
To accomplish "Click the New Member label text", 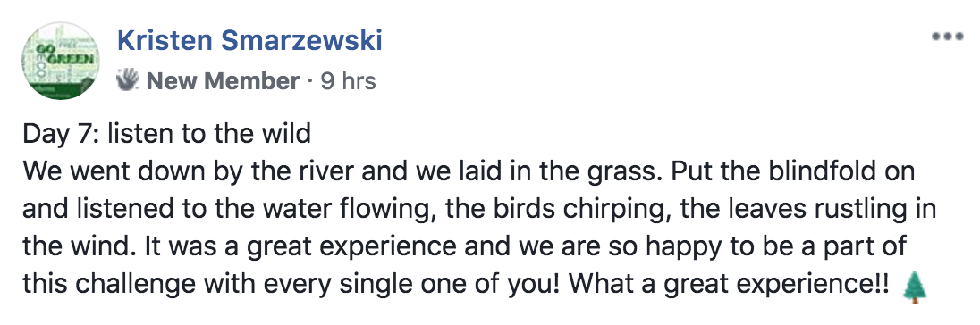I will (x=224, y=80).
